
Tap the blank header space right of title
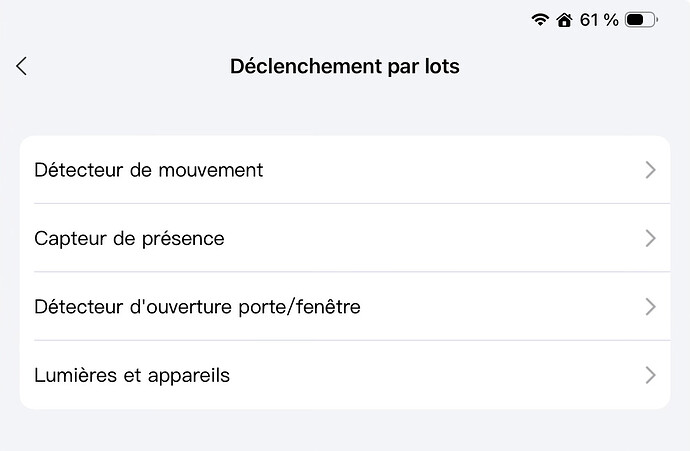(570, 66)
